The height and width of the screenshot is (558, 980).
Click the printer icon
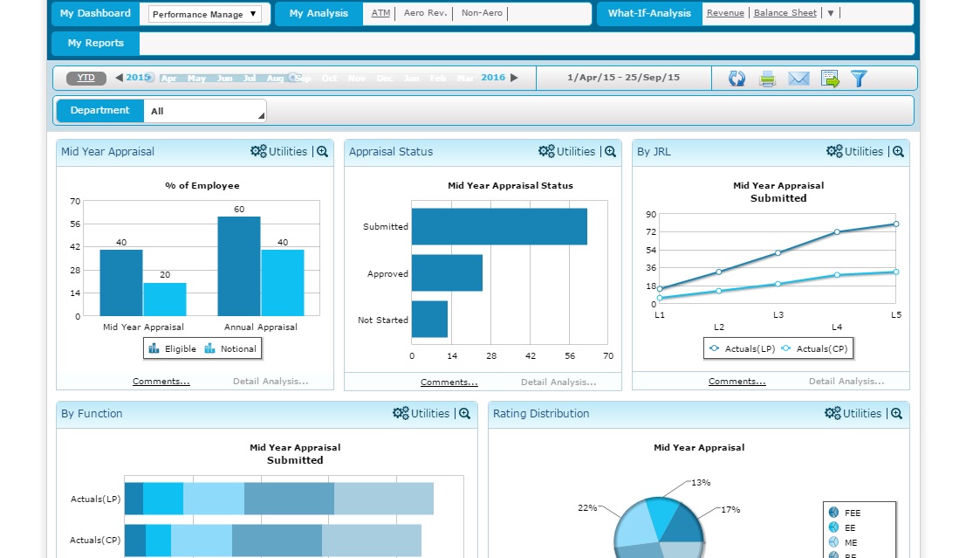point(767,79)
